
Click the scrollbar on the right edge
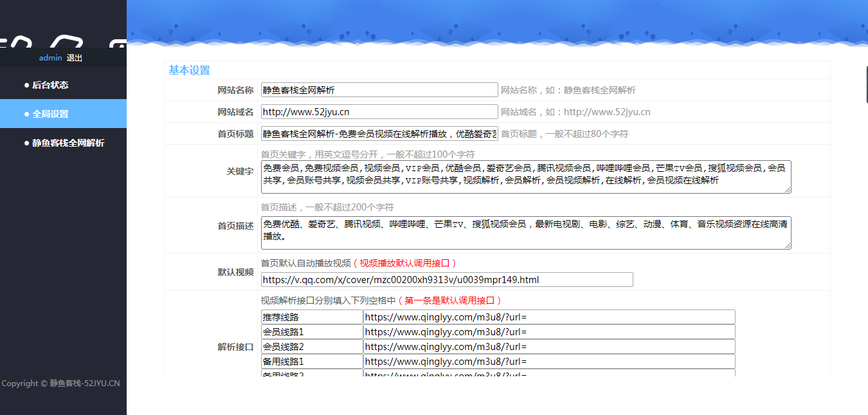click(866, 84)
